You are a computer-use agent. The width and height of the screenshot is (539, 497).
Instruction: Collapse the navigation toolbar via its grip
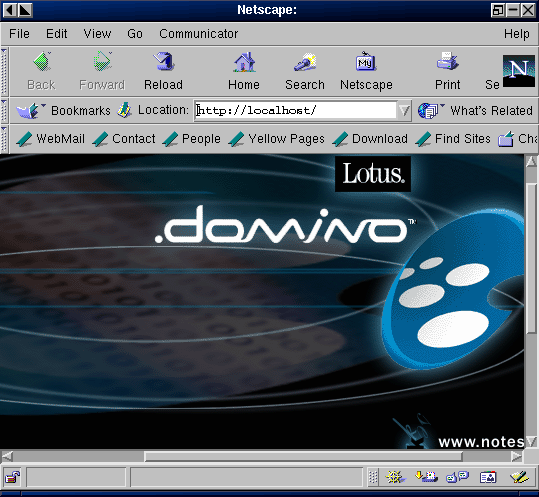(4, 72)
